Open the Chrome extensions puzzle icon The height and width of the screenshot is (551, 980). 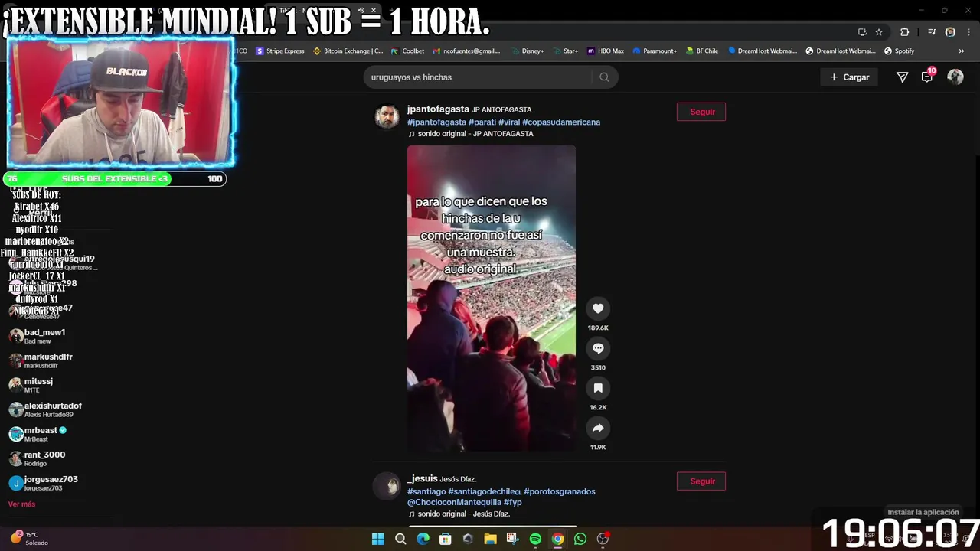pos(904,32)
